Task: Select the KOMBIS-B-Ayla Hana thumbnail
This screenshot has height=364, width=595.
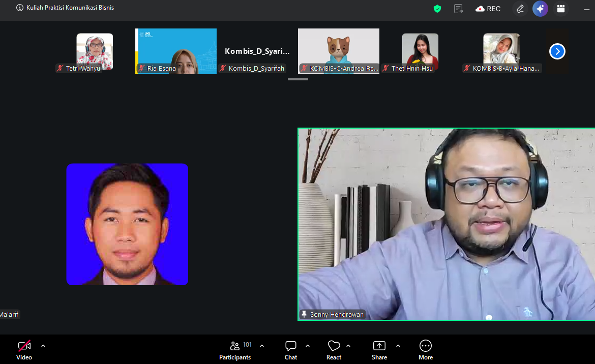Action: tap(501, 51)
